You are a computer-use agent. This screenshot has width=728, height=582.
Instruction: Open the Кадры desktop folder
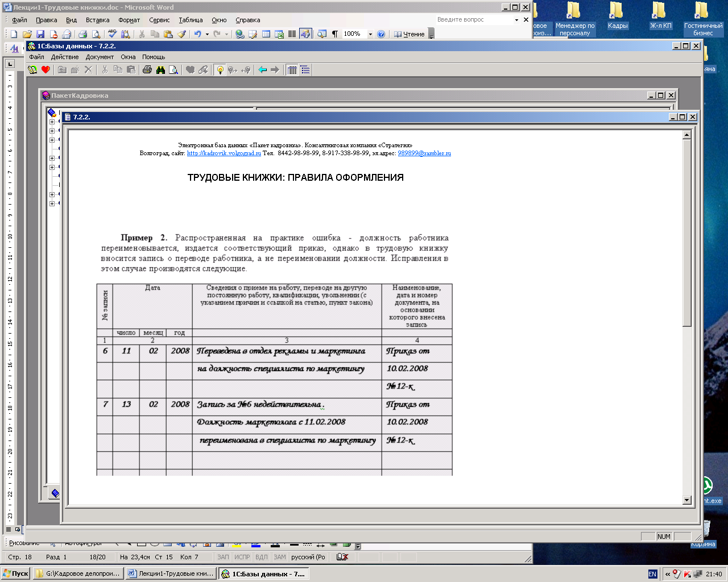pos(617,15)
